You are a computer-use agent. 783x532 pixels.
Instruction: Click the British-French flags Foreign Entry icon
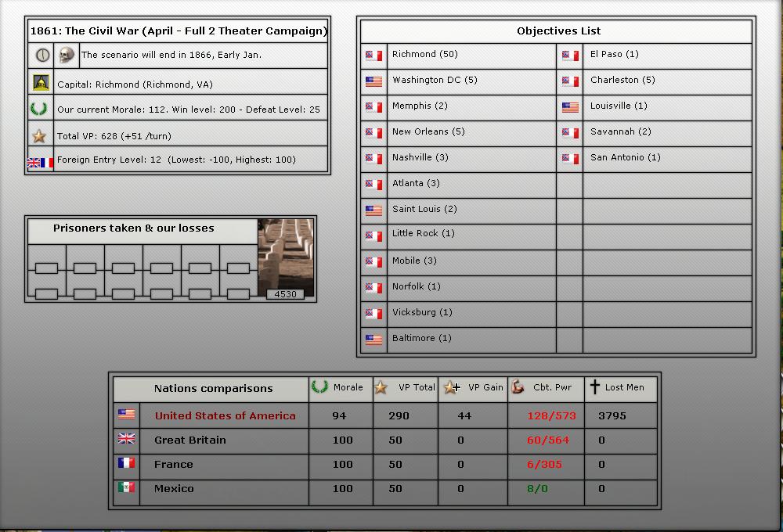pyautogui.click(x=40, y=163)
